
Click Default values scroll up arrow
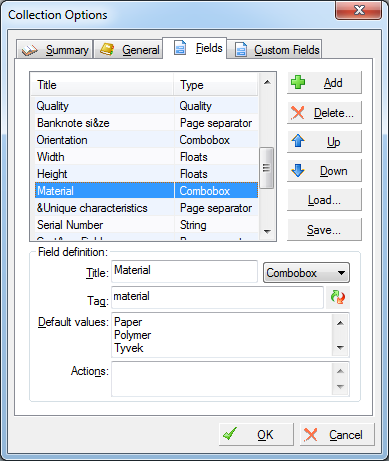(x=340, y=323)
